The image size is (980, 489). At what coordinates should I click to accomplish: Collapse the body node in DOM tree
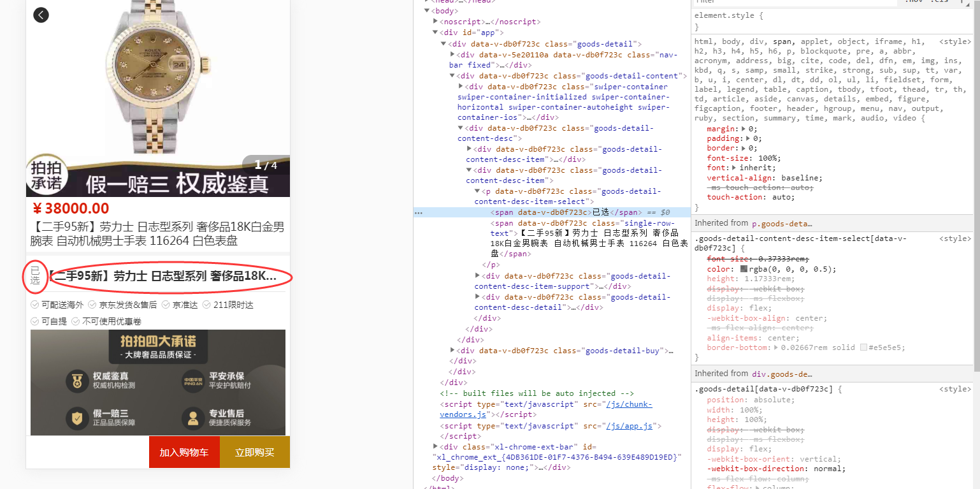tap(427, 11)
